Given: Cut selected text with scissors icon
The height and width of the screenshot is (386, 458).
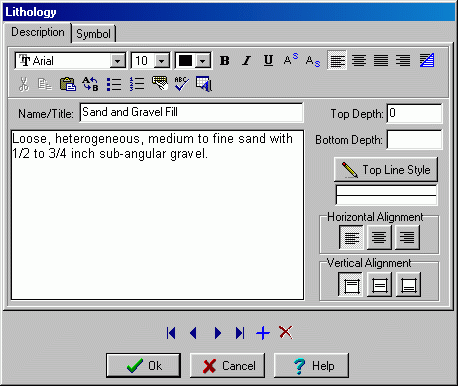Looking at the screenshot, I should coord(23,84).
